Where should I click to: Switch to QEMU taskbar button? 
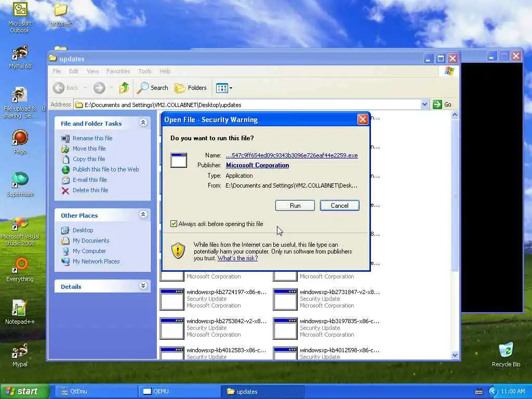[179, 392]
